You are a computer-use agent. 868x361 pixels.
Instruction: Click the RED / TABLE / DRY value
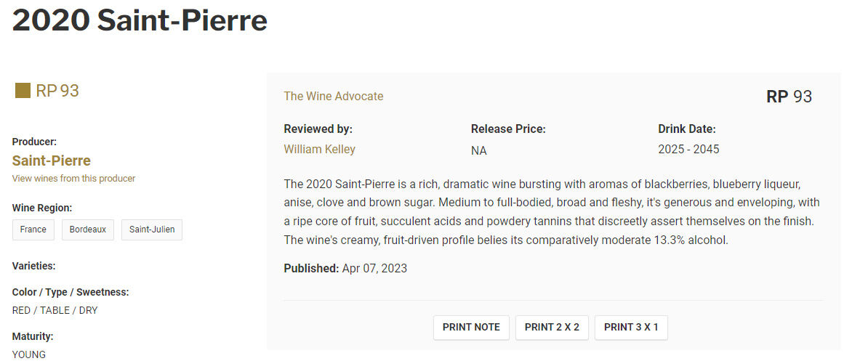pyautogui.click(x=55, y=310)
